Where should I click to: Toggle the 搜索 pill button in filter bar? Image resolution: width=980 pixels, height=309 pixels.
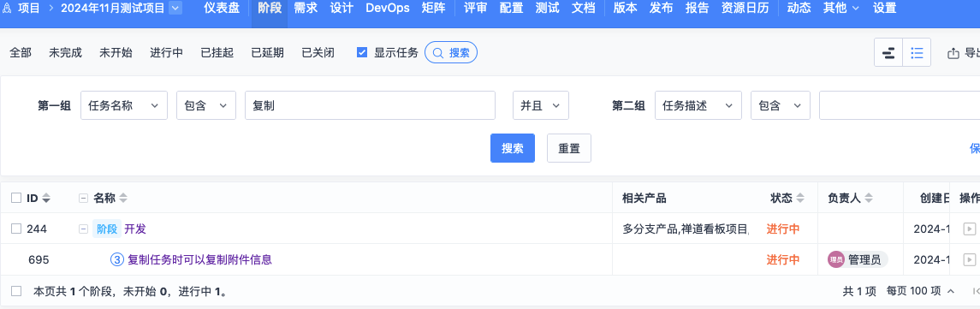tap(451, 52)
